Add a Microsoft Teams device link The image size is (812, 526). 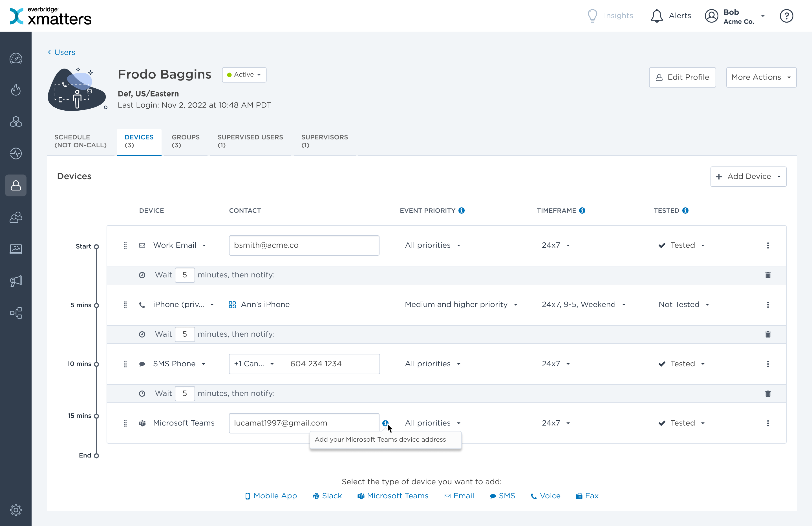[x=393, y=496]
